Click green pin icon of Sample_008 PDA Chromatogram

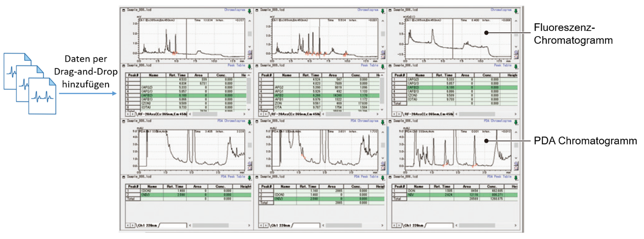coord(249,122)
